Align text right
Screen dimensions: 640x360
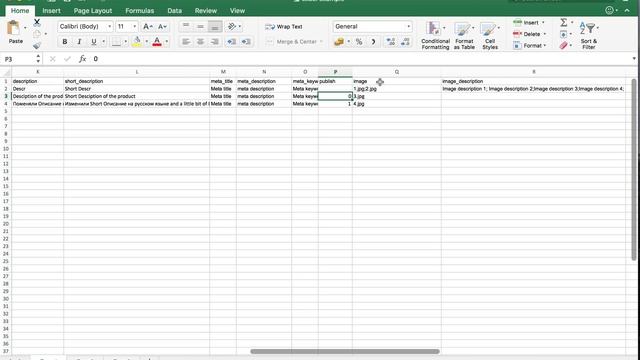click(215, 42)
